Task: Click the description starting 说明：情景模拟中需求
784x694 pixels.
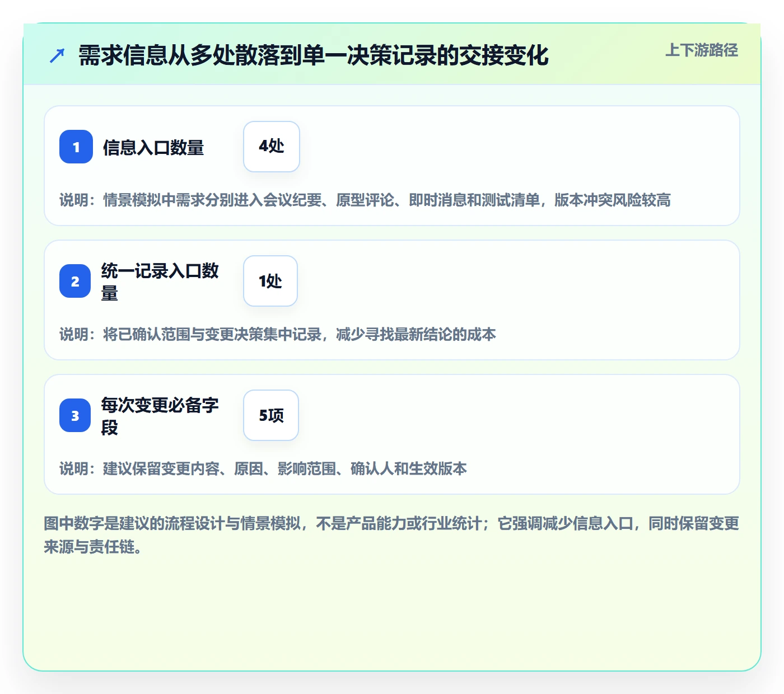Action: 365,200
